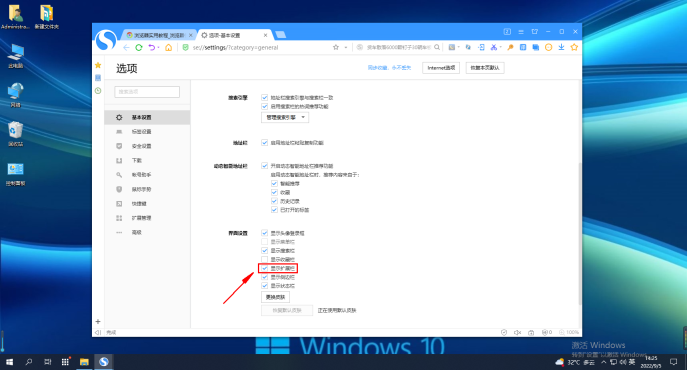Expand dropdown arrow beside address bar star
Screen dimensions: 687x370
pos(346,47)
